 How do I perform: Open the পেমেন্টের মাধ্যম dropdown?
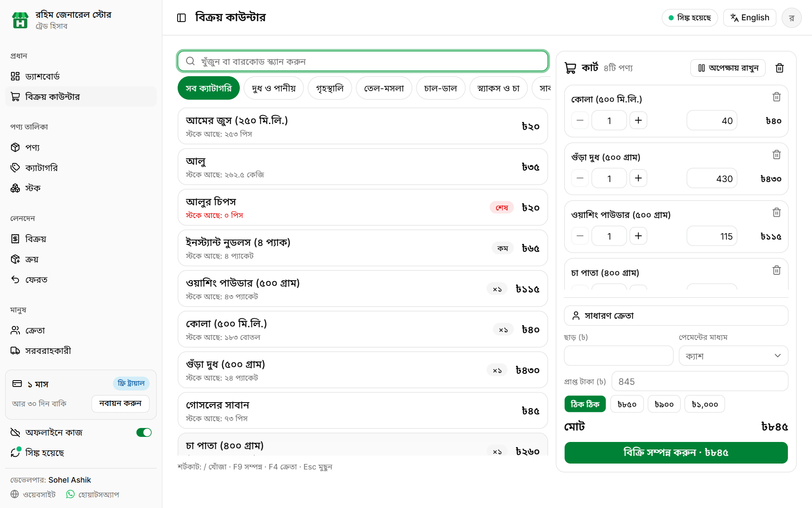pos(733,356)
